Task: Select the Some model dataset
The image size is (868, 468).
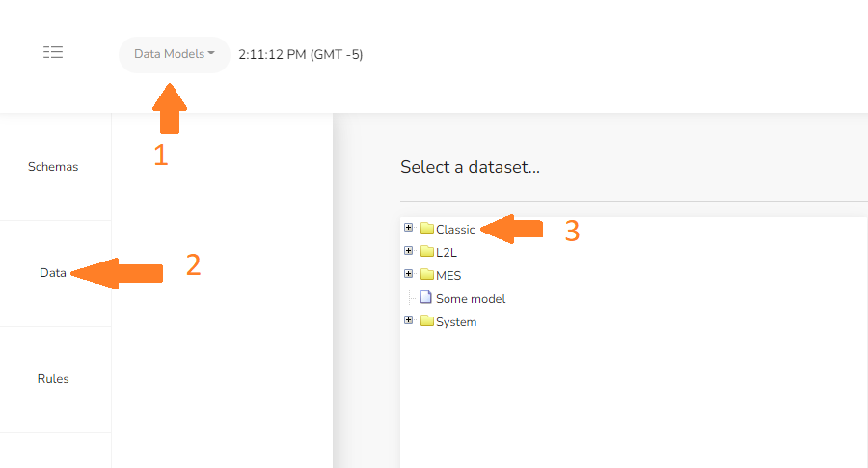Action: tap(471, 299)
